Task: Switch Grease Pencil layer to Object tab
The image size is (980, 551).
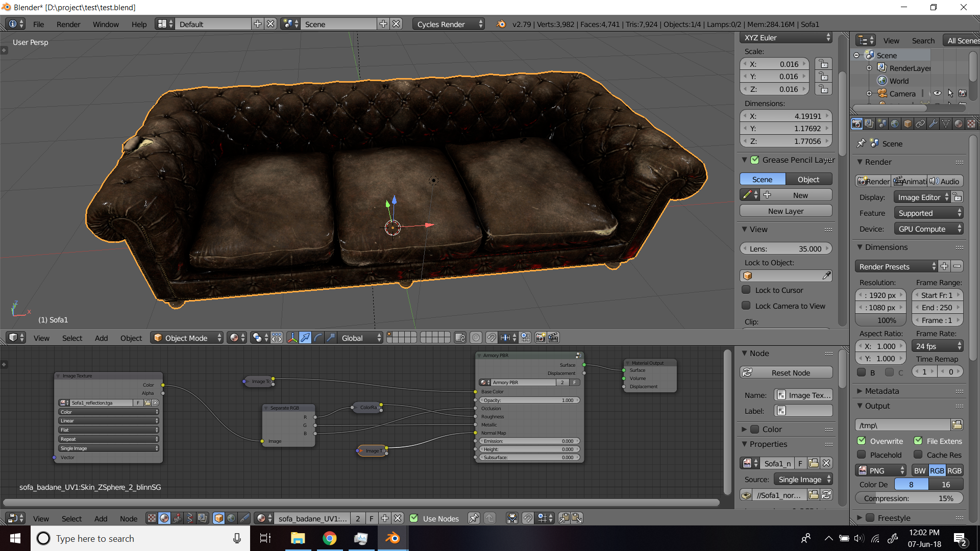Action: click(808, 179)
